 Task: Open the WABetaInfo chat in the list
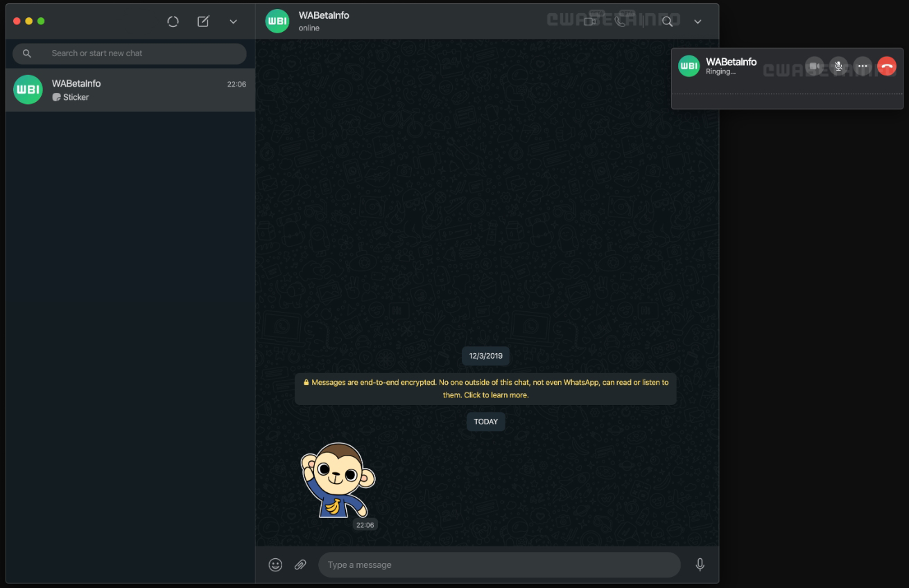coord(130,90)
